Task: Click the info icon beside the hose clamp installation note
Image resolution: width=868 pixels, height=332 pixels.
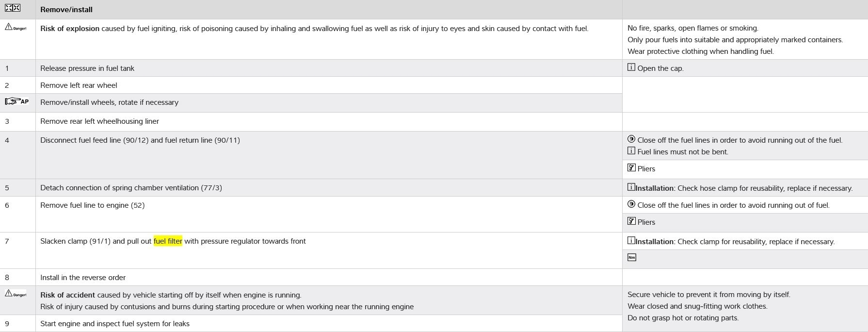Action: pyautogui.click(x=631, y=187)
